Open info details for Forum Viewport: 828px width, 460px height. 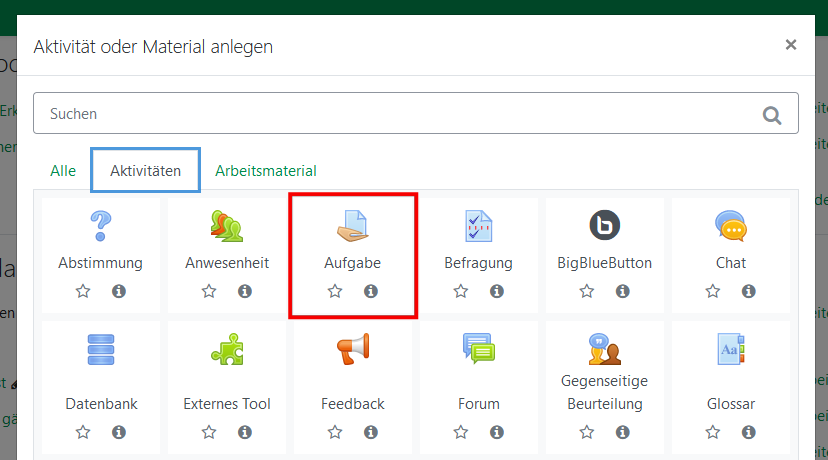pos(496,432)
